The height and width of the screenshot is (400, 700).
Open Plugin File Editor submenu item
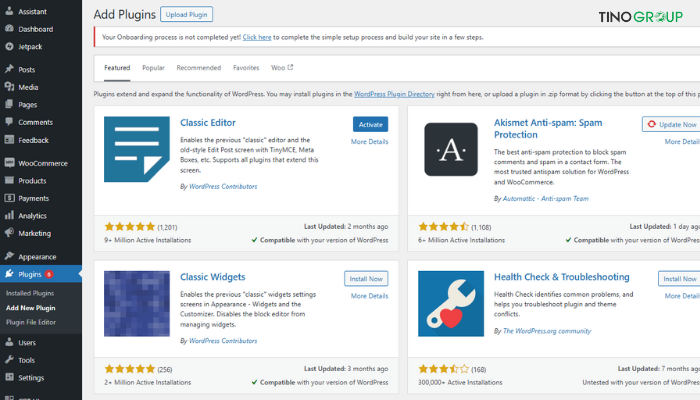click(31, 322)
